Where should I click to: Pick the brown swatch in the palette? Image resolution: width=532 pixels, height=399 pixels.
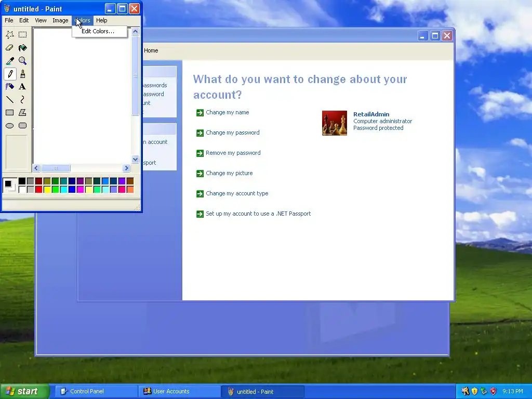click(x=130, y=181)
